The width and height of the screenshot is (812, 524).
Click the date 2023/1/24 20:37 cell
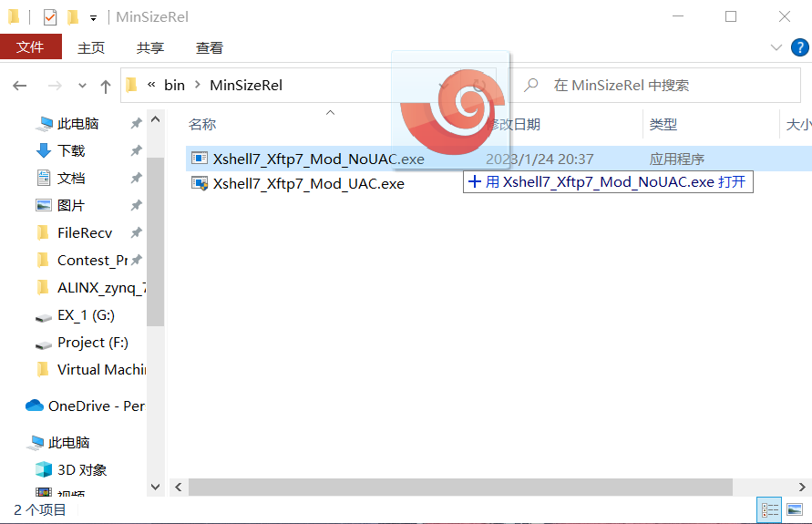540,159
